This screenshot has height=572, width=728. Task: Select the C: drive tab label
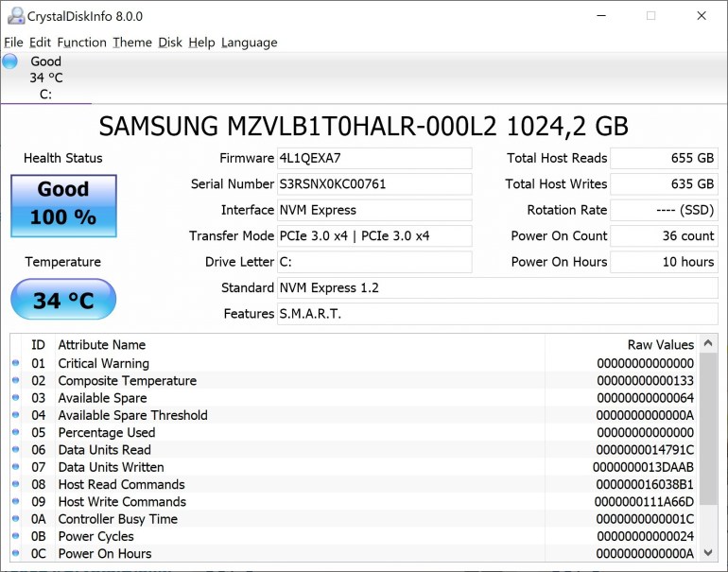click(45, 95)
